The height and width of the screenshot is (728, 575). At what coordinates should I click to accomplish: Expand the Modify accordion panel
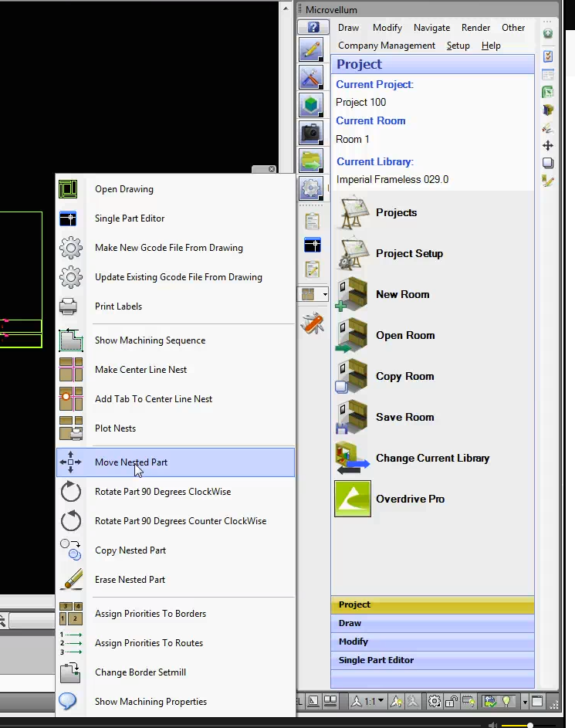(x=432, y=642)
